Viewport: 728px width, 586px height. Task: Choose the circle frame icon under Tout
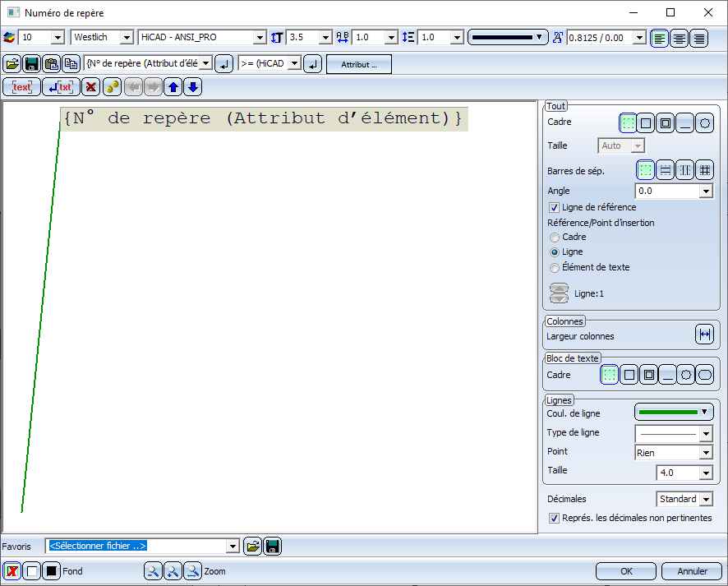[x=704, y=123]
